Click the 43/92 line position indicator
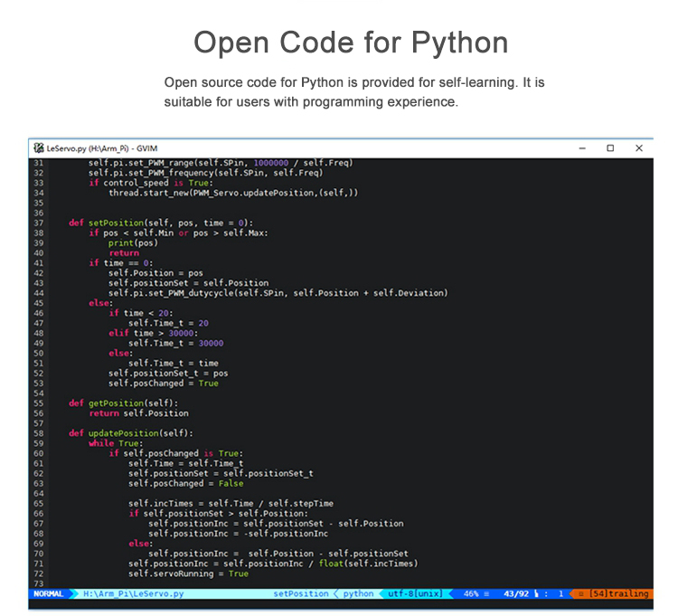The image size is (678, 616). coord(516,593)
